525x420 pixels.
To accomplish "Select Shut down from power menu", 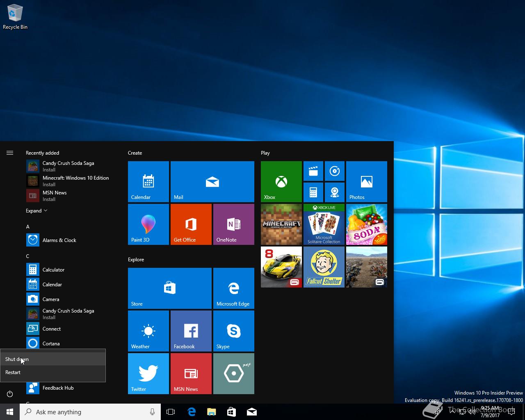I will [x=53, y=359].
